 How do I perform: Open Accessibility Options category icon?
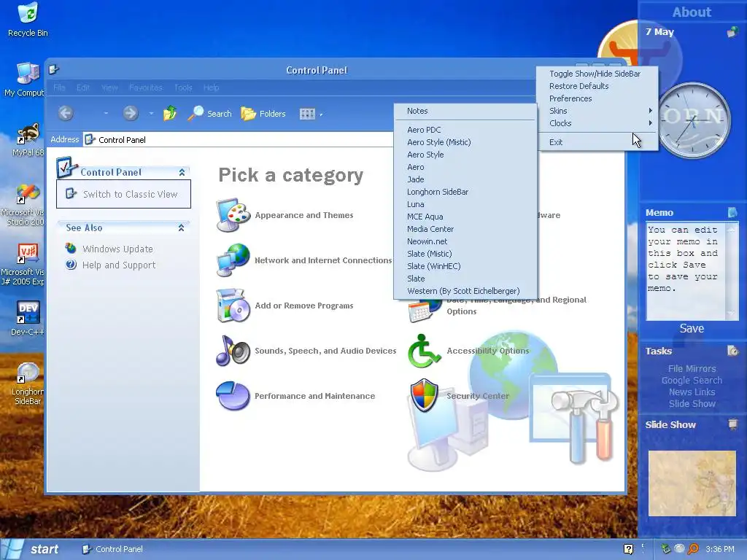424,351
